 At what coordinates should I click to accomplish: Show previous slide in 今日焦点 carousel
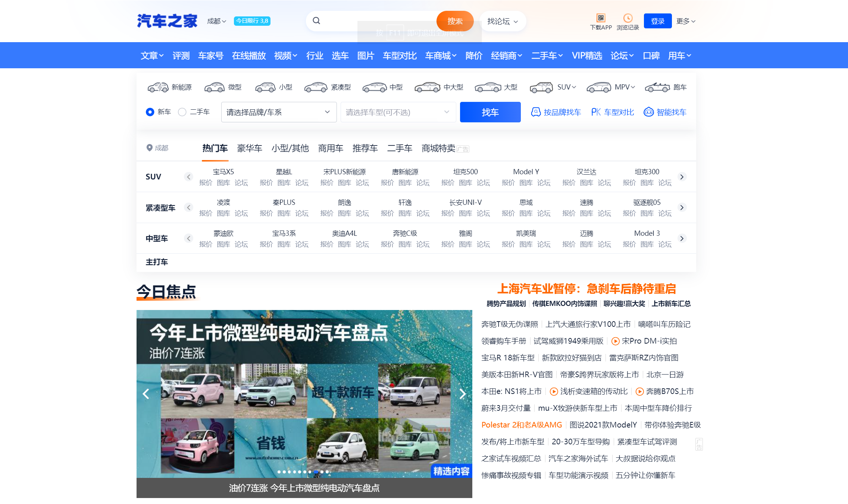[x=146, y=394]
